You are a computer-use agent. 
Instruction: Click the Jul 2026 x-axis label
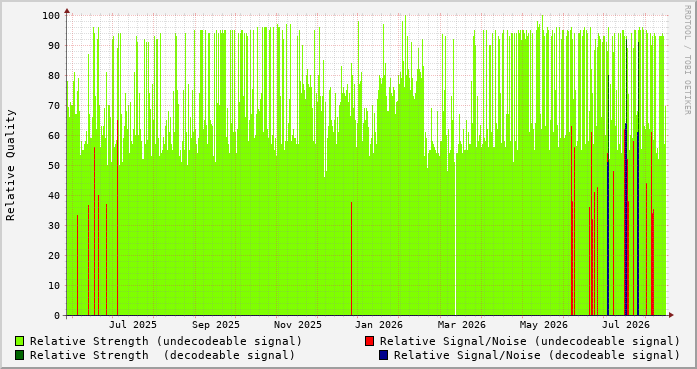point(626,325)
